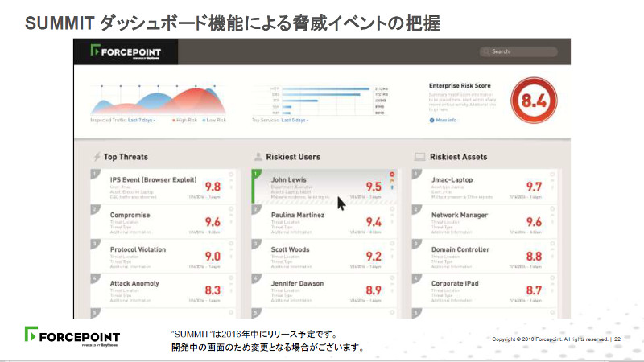Click the Forcepoint logo in the dashboard header
This screenshot has height=362, width=644.
[x=126, y=51]
